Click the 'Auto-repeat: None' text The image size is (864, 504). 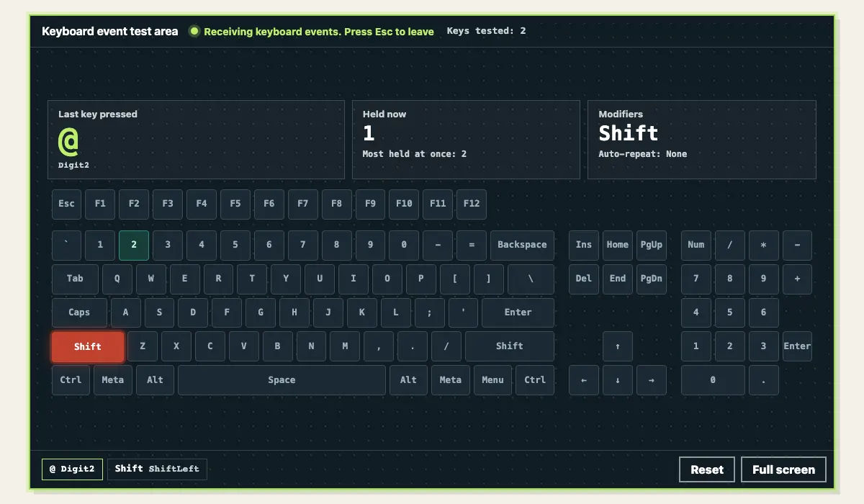642,154
